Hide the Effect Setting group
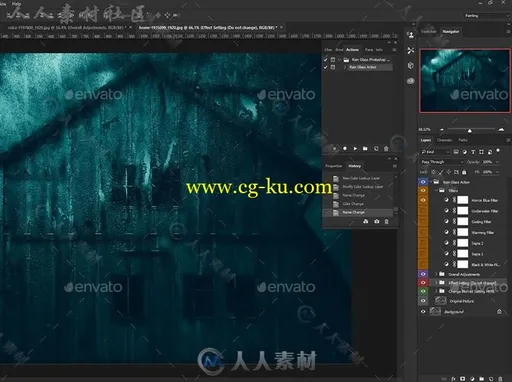The height and width of the screenshot is (382, 512). pyautogui.click(x=423, y=283)
